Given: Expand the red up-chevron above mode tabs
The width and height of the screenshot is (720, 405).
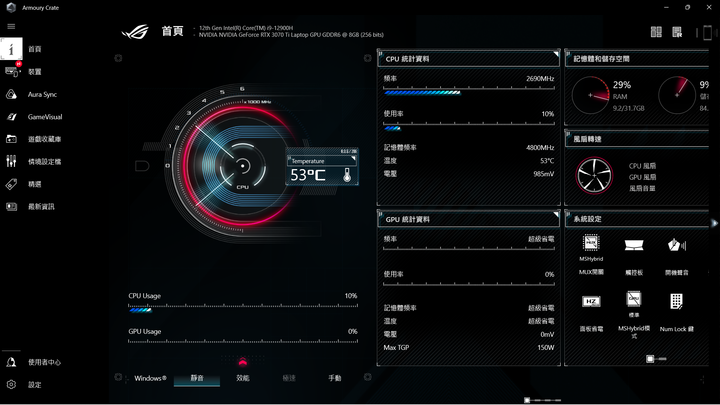Looking at the screenshot, I should pos(243,362).
